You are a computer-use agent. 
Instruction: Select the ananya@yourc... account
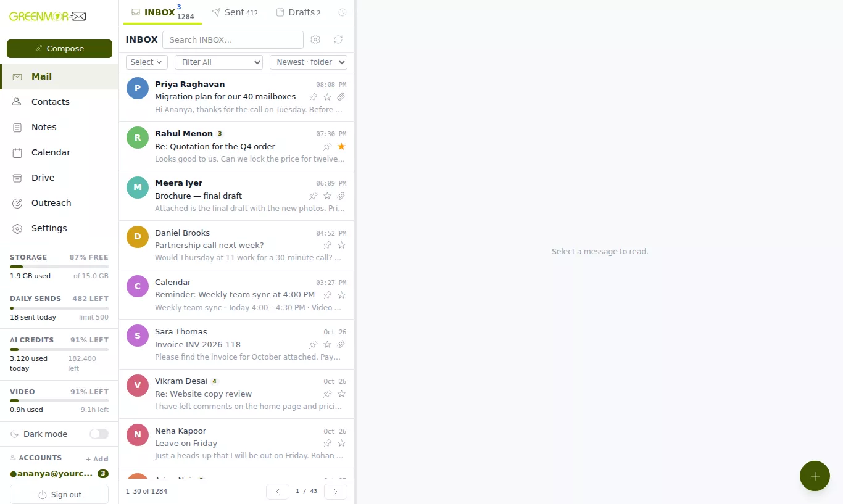tap(59, 474)
